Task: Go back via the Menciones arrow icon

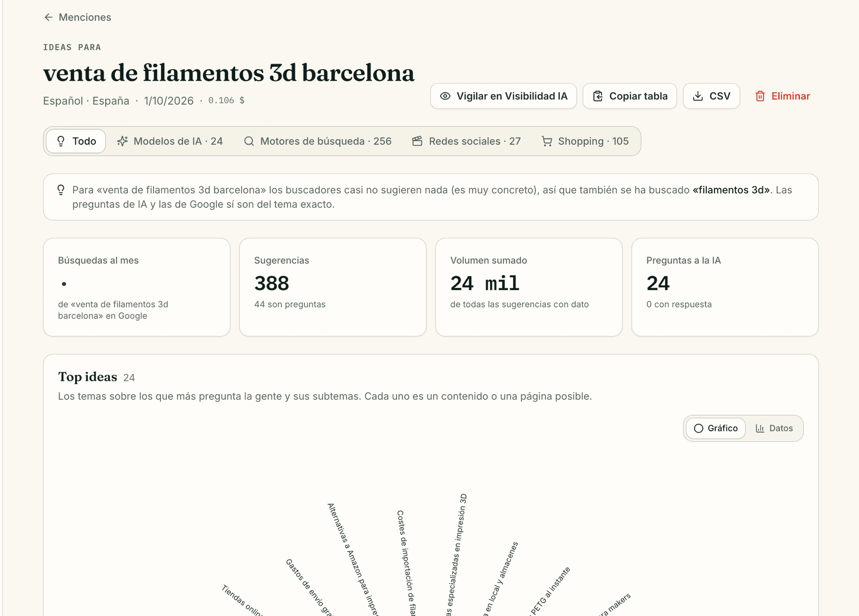Action: 48,17
